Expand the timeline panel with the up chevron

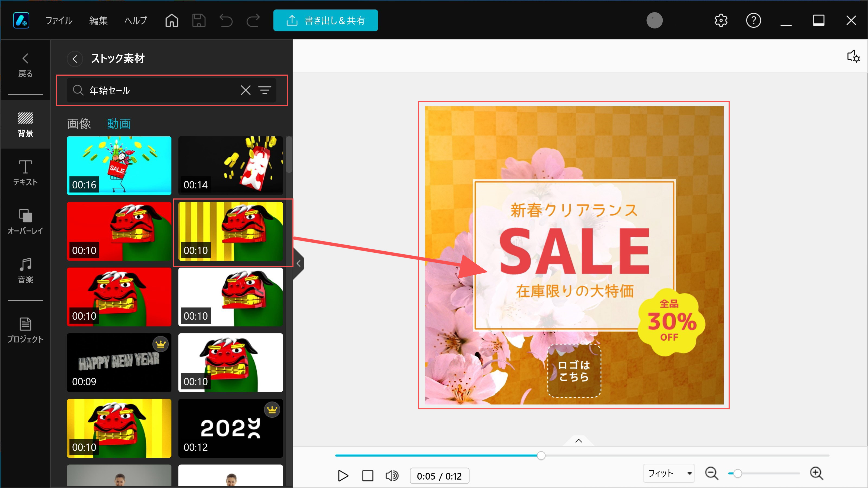[x=579, y=441]
